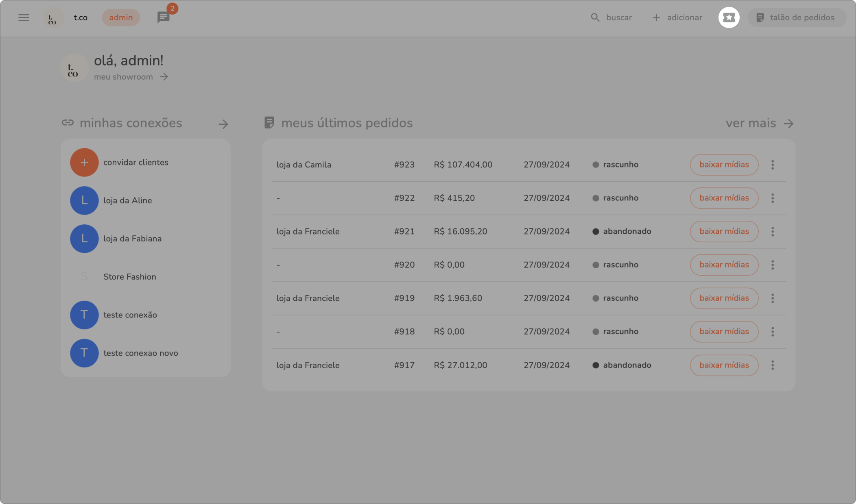This screenshot has width=856, height=504.
Task: Open more options for order #919
Action: (772, 298)
